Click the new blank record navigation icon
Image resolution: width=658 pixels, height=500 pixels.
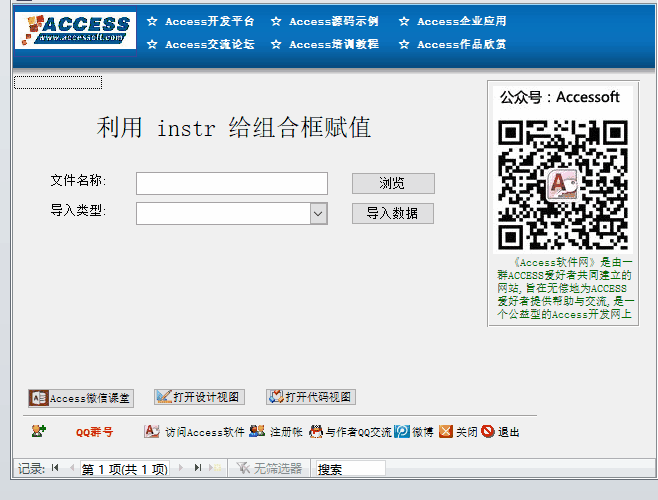(x=215, y=468)
